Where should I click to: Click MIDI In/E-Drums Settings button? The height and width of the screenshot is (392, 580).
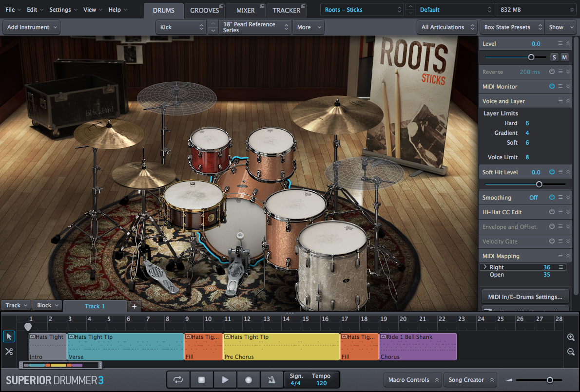click(x=525, y=297)
